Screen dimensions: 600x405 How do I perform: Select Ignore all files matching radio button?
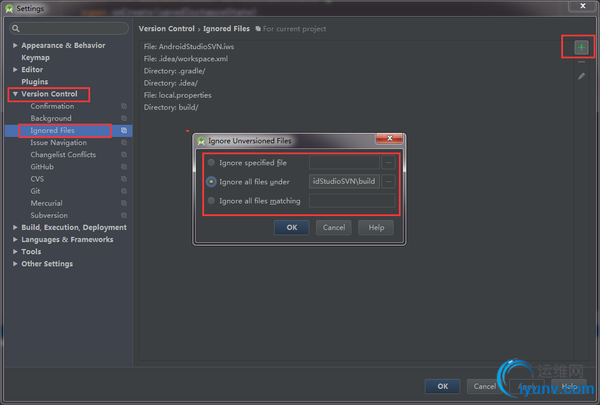[x=211, y=201]
